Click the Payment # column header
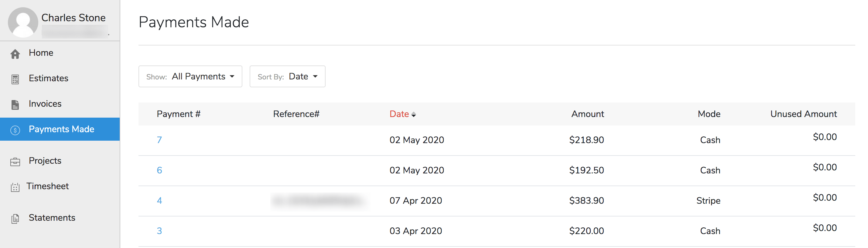 pyautogui.click(x=179, y=114)
